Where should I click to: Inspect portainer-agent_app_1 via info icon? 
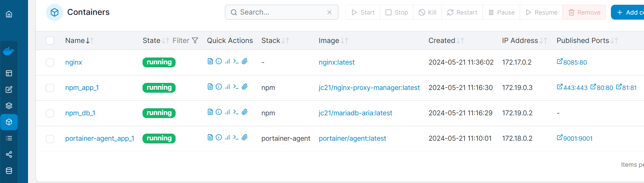219,137
